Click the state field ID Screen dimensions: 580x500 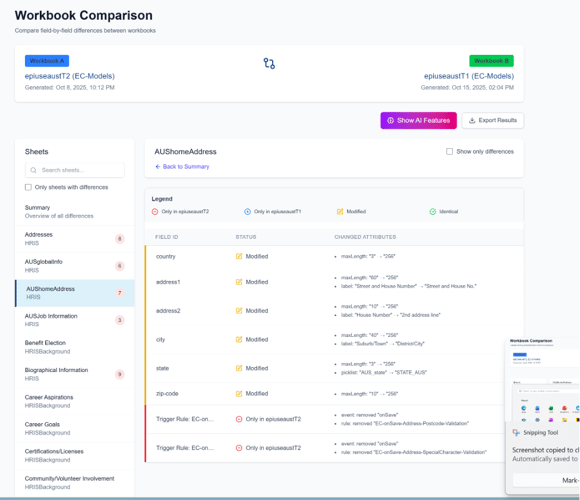[x=162, y=368]
